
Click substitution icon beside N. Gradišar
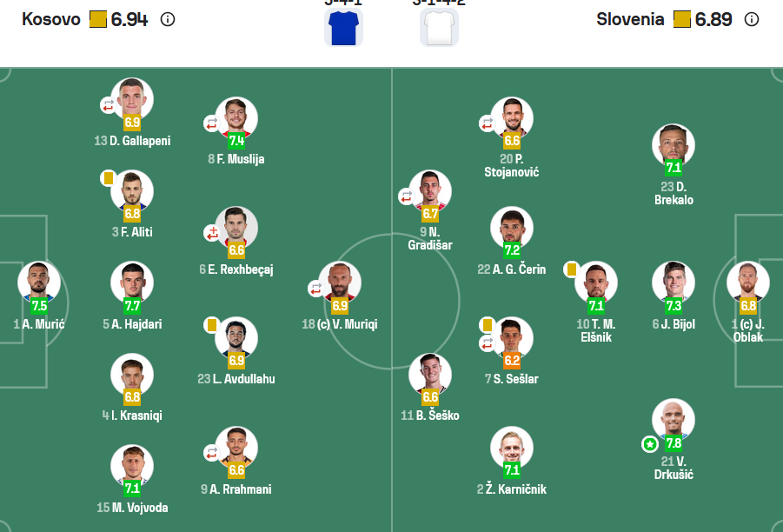point(406,196)
